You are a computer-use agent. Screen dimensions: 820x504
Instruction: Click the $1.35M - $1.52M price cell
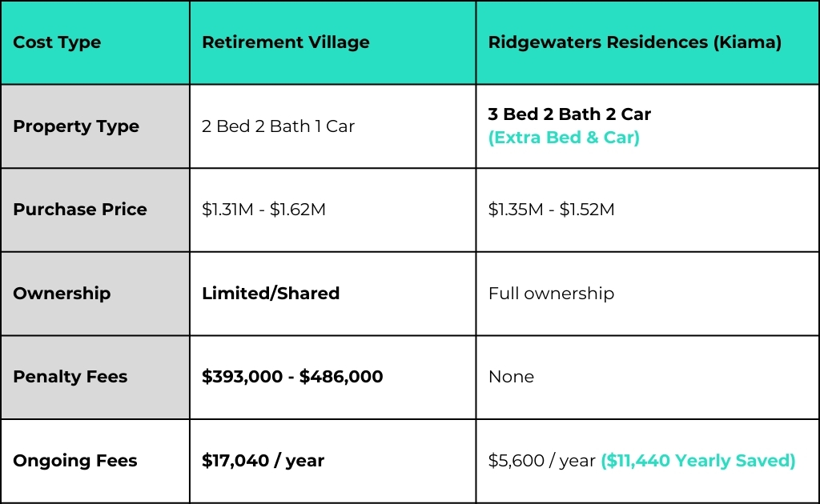click(647, 210)
